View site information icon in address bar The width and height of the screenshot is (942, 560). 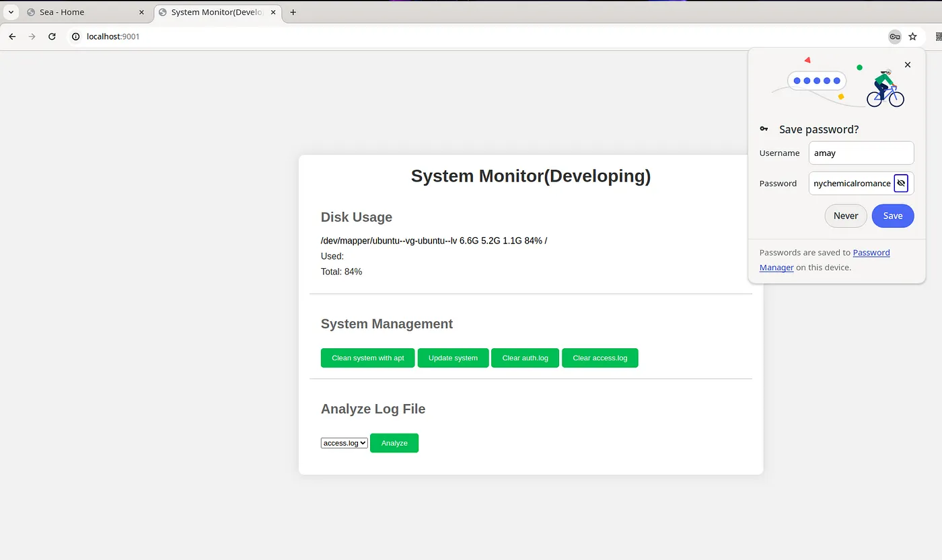click(76, 36)
